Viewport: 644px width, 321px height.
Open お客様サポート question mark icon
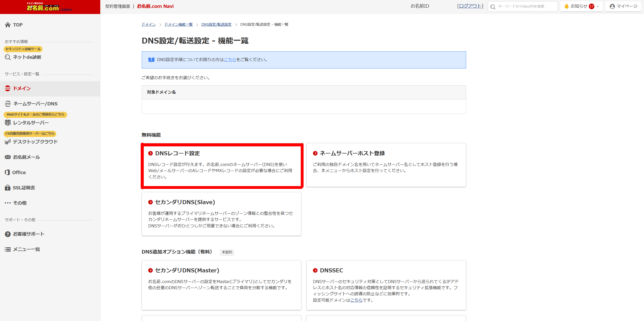coord(8,234)
